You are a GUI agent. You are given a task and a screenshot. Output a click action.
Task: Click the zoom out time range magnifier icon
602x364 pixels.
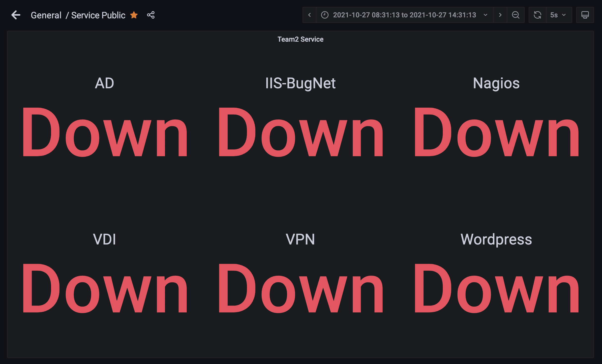point(516,15)
